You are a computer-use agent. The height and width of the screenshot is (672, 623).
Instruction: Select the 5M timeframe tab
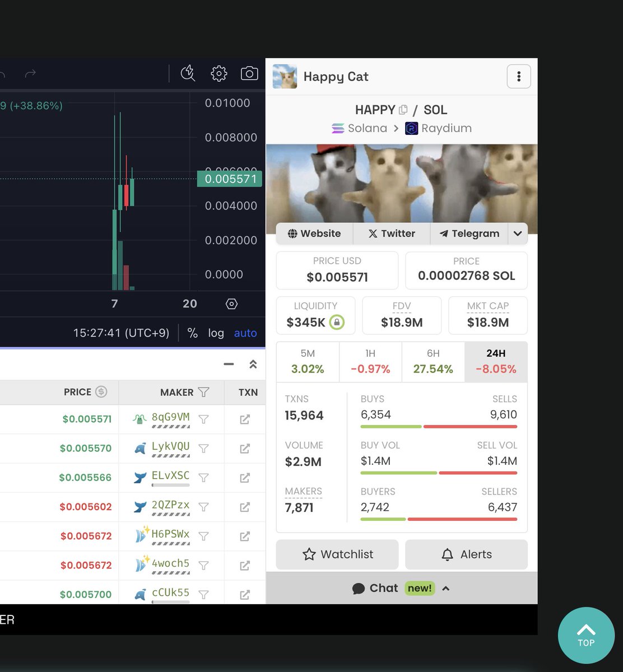pos(308,362)
